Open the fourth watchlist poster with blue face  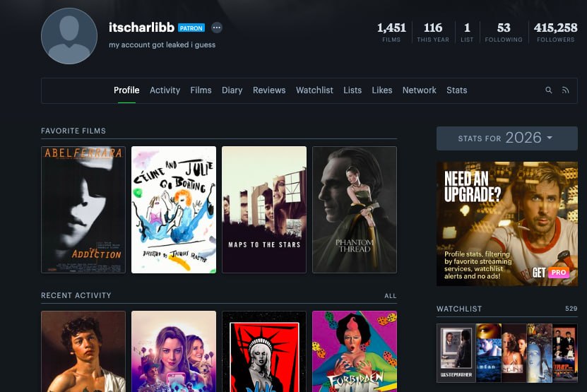(x=540, y=353)
